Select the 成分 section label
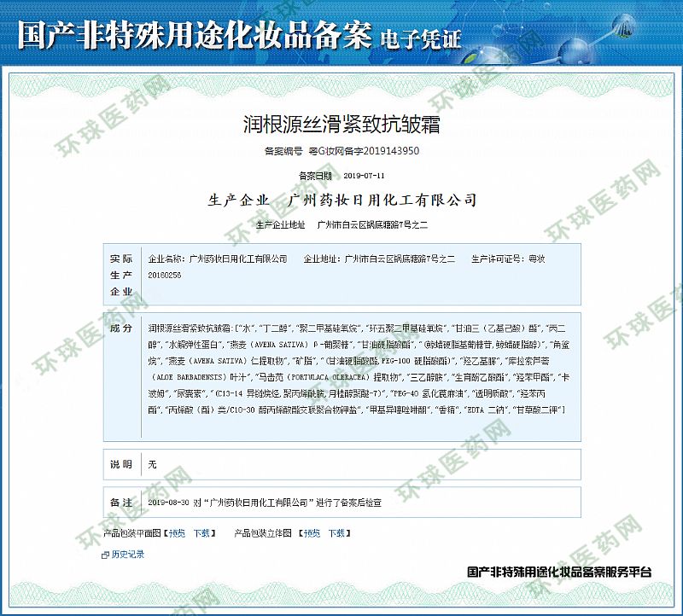The image size is (683, 616). pyautogui.click(x=121, y=328)
